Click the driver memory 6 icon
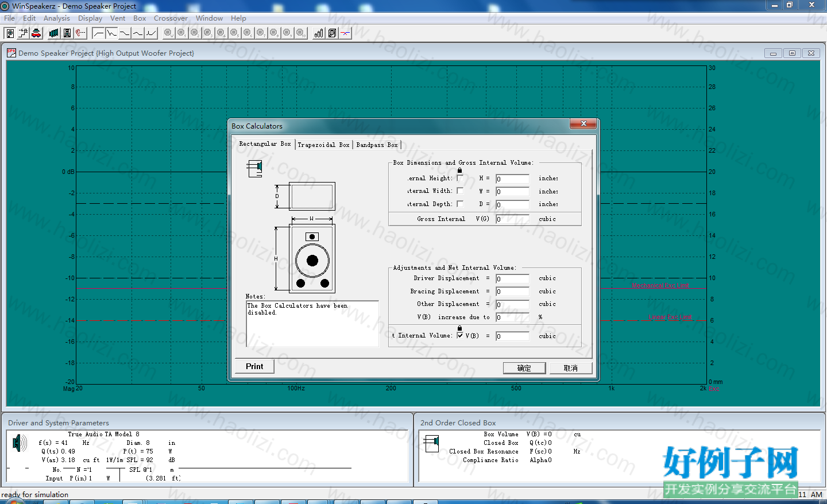Screen dimensions: 827x504 tap(248, 33)
